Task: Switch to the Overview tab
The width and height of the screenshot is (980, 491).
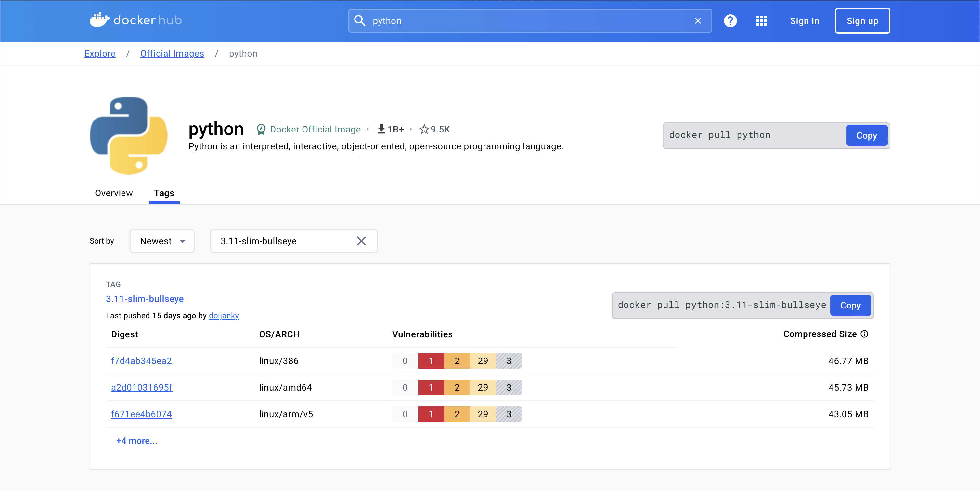Action: click(114, 193)
